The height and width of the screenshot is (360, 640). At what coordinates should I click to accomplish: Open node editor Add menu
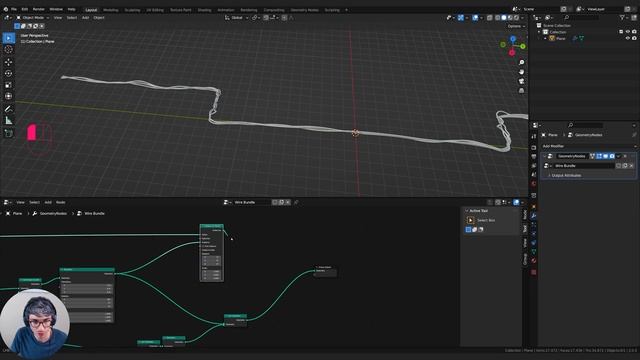48,202
